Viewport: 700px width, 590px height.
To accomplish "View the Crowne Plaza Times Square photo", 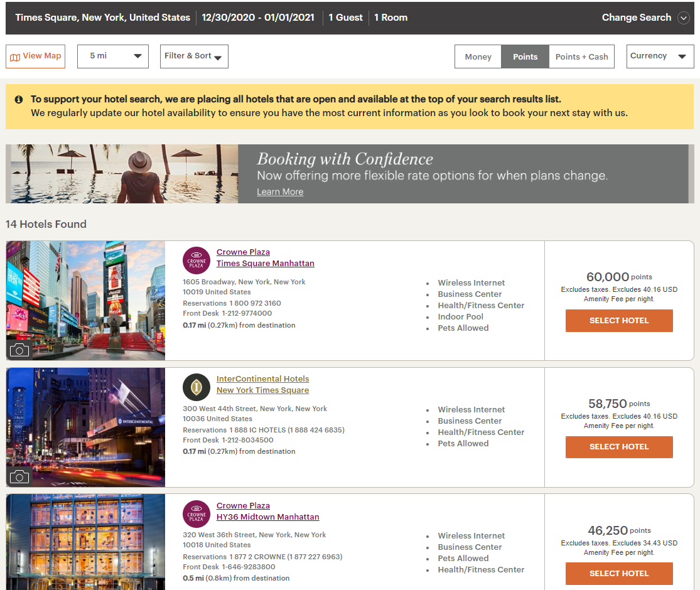I will [x=86, y=301].
